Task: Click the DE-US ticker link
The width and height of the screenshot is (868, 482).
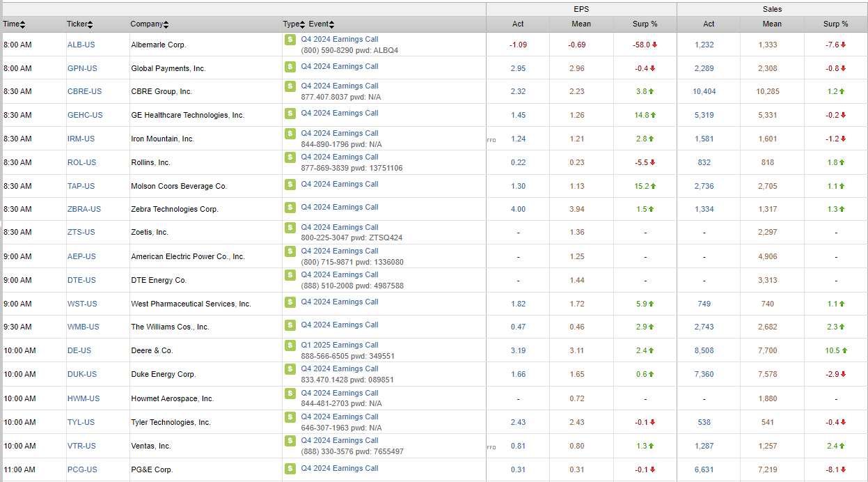Action: coord(79,350)
